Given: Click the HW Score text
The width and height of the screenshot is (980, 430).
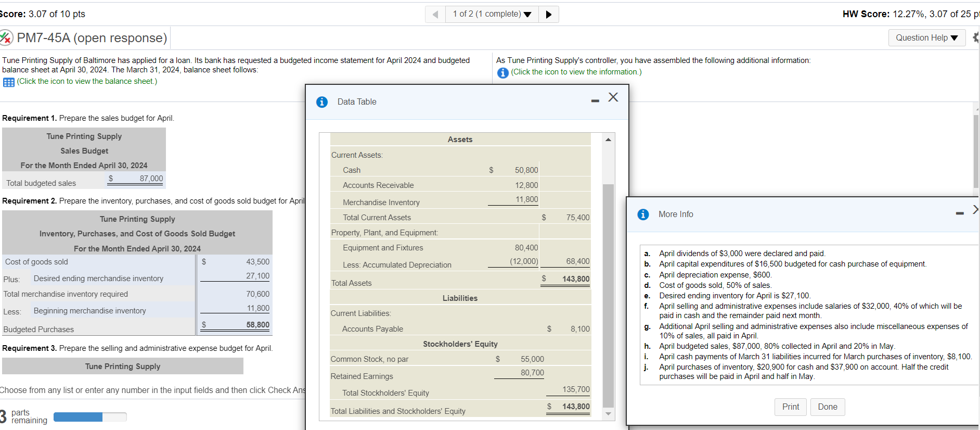Looking at the screenshot, I should pyautogui.click(x=911, y=14).
